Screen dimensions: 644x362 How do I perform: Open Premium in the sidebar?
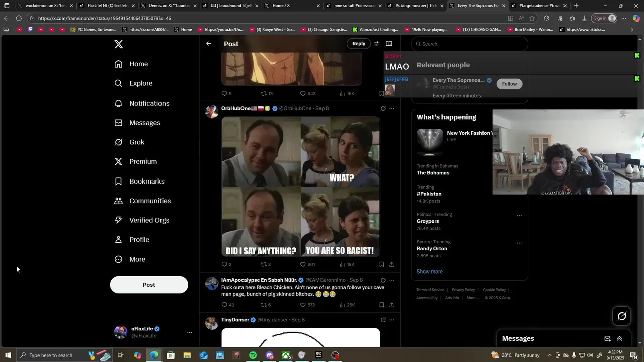pos(136,161)
